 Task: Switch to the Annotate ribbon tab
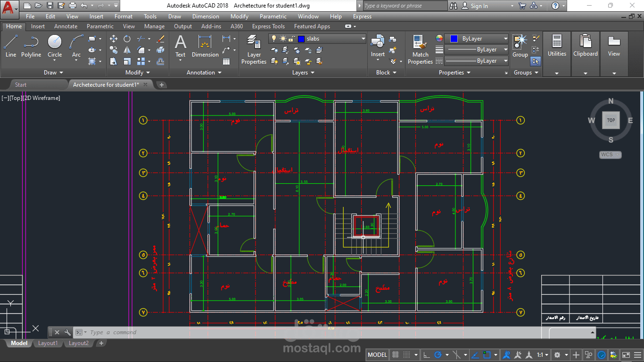(66, 26)
